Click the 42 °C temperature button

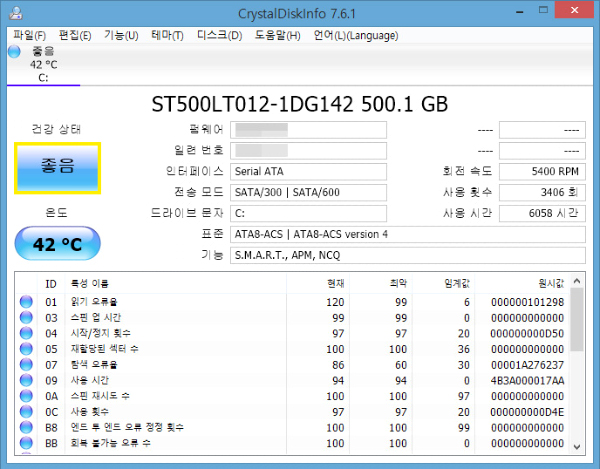[x=57, y=244]
